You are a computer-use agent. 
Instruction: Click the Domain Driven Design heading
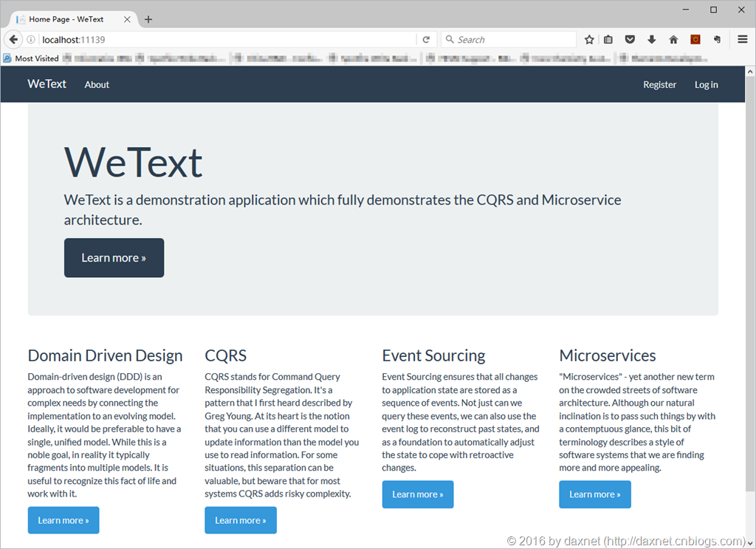105,355
